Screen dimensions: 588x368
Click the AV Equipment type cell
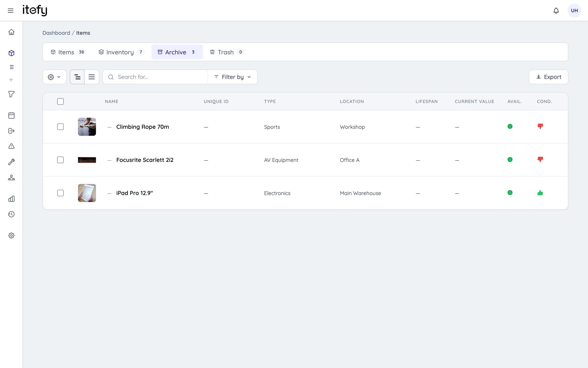(281, 160)
